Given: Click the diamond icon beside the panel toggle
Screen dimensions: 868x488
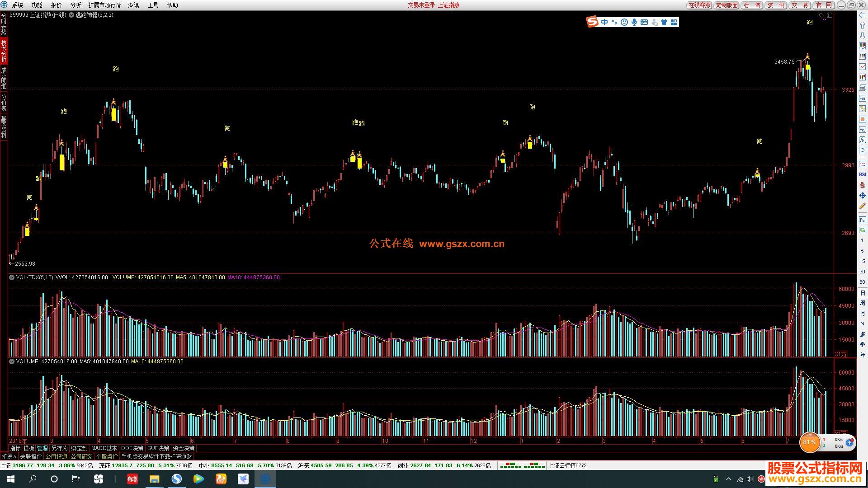Looking at the screenshot, I should [x=821, y=15].
